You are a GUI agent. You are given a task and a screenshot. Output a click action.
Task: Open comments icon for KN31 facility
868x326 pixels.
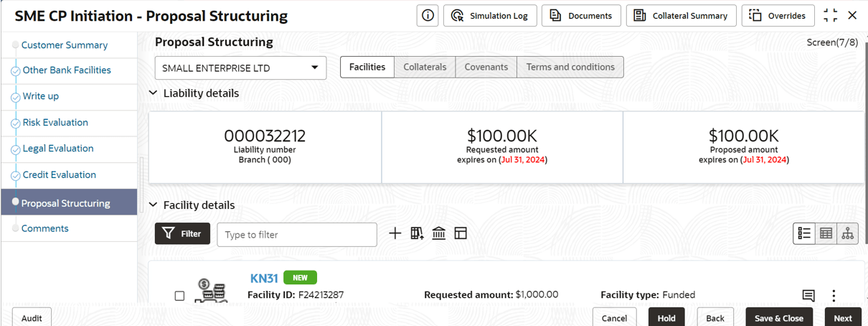point(808,296)
